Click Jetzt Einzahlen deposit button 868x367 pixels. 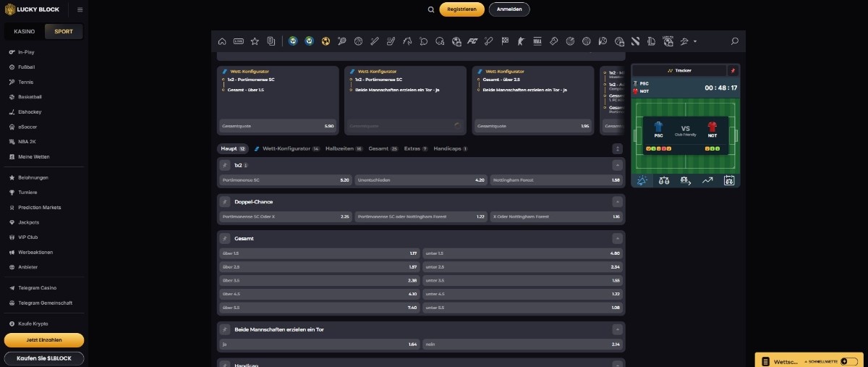(x=44, y=339)
